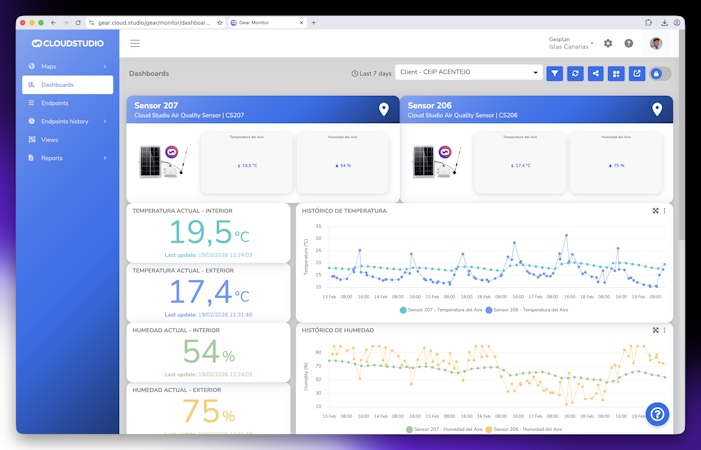This screenshot has width=701, height=450.
Task: Click the 17,4 °C exterior temperature value
Action: click(x=209, y=292)
